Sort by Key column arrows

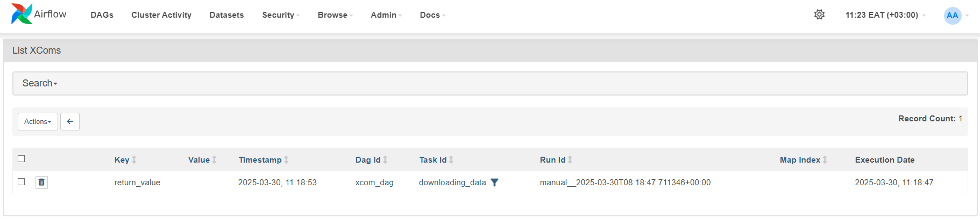(x=134, y=160)
